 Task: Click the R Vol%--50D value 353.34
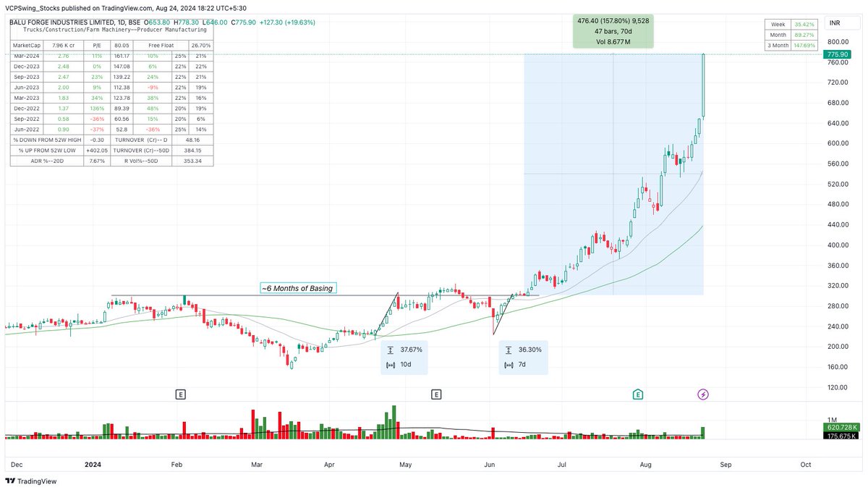pyautogui.click(x=192, y=161)
